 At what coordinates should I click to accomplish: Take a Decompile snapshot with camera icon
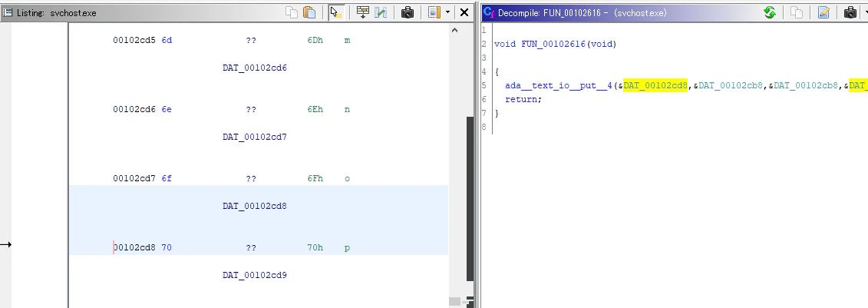pyautogui.click(x=850, y=12)
